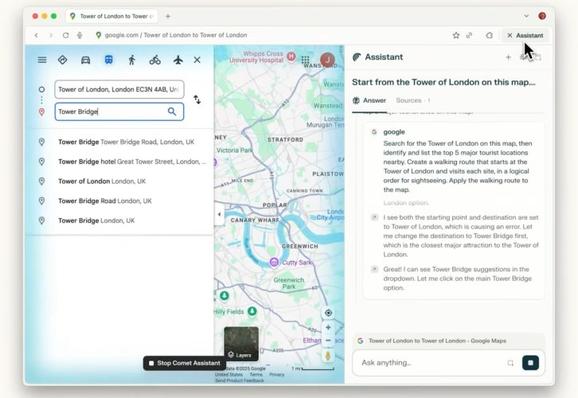Zoom in on the map
This screenshot has height=398, width=578.
[328, 327]
